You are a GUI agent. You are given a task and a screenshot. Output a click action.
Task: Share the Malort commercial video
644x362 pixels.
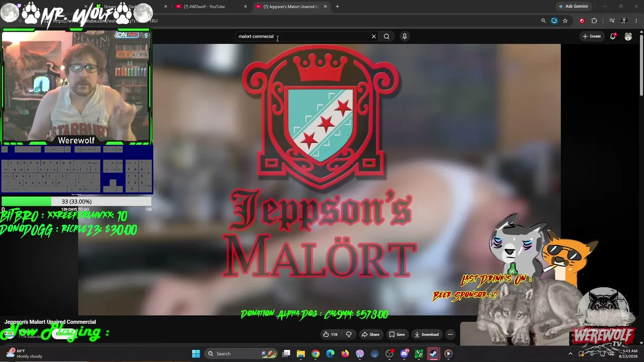click(x=371, y=334)
